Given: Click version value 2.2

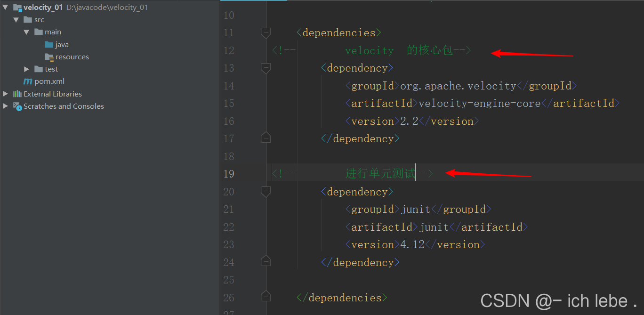Looking at the screenshot, I should pos(410,121).
